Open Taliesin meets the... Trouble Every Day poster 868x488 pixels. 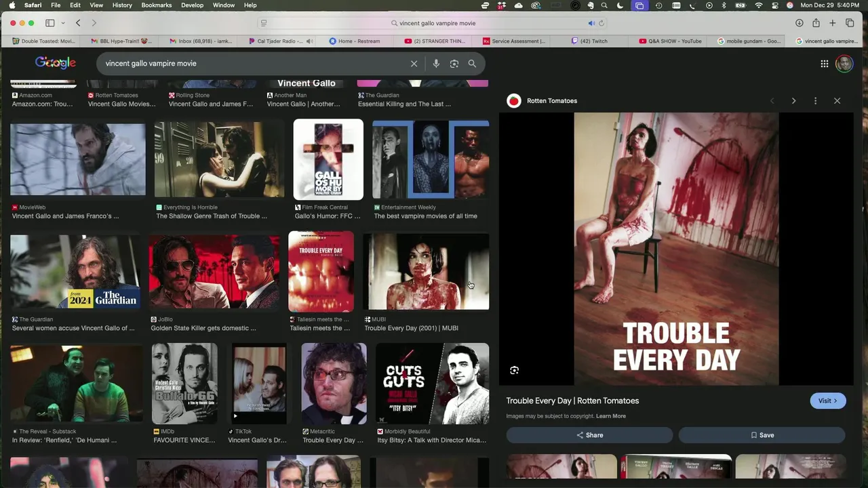click(321, 271)
